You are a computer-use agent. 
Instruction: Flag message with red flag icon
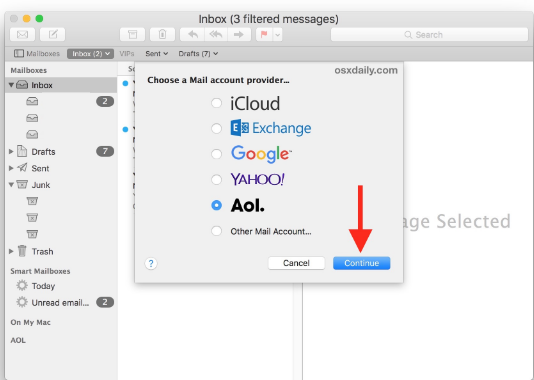(264, 34)
